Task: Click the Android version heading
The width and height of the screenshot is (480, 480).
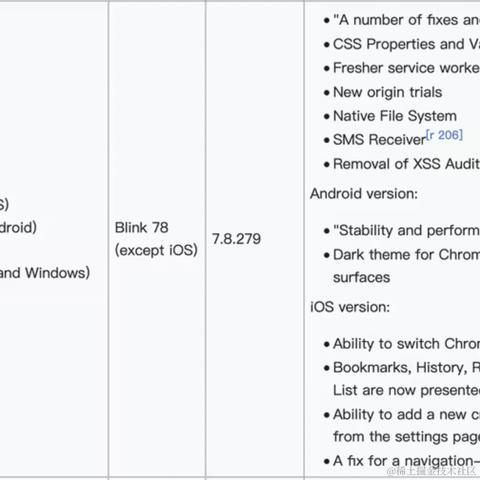Action: 364,194
